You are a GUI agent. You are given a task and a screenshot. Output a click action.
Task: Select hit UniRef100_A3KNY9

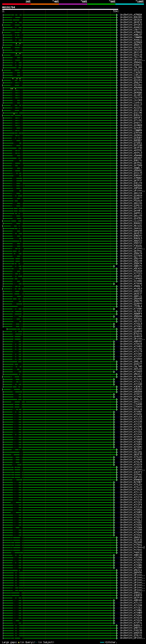pos(131,595)
